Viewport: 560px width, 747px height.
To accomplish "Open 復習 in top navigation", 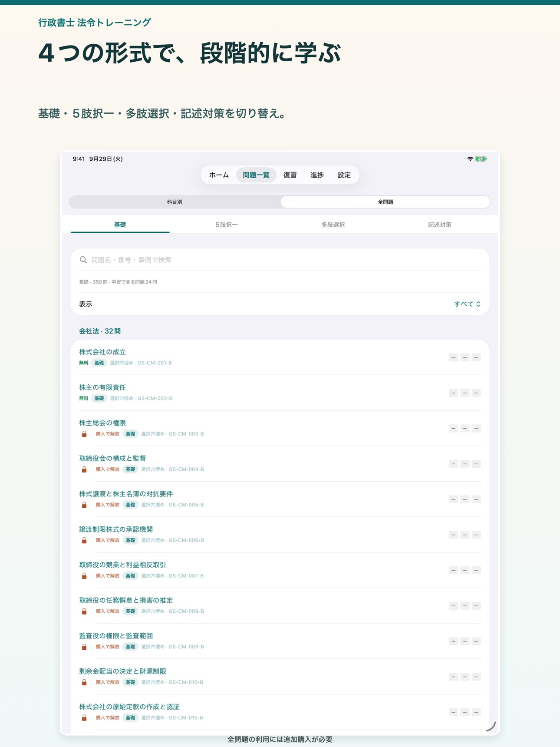I will point(290,175).
